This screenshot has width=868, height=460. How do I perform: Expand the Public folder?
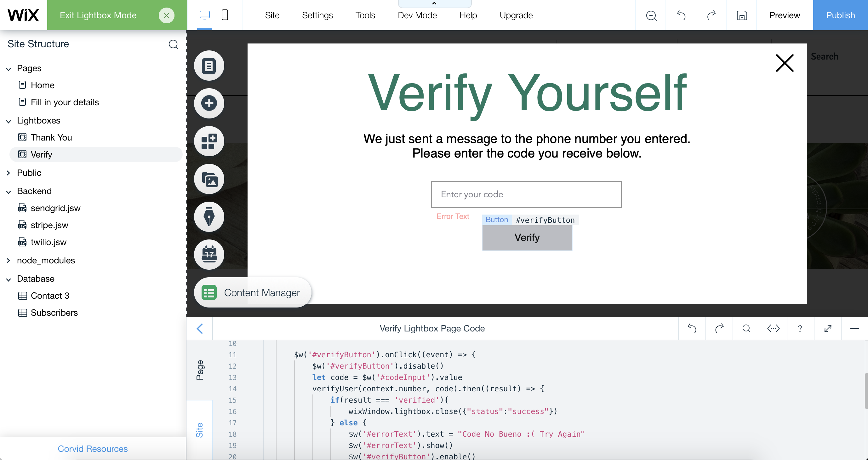pyautogui.click(x=9, y=173)
